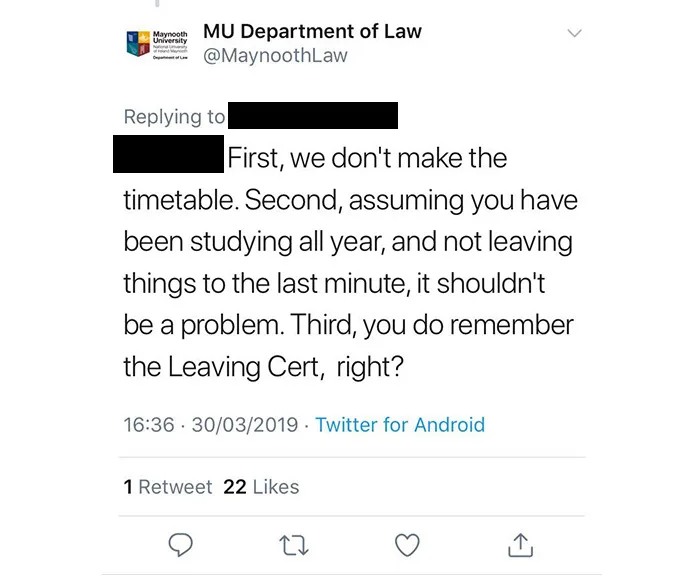Tap the 22 likes count number
This screenshot has width=700, height=578.
[235, 487]
